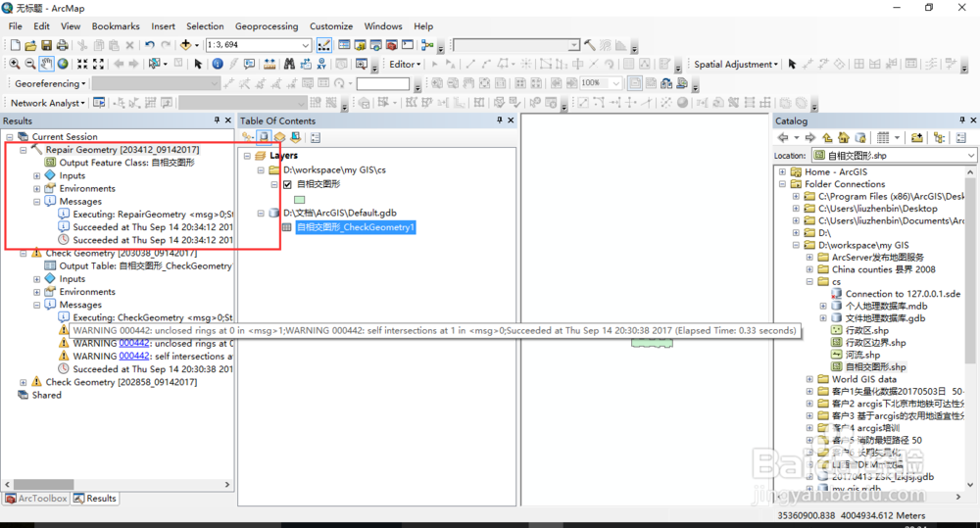Switch TOC to List By Source

coord(264,137)
